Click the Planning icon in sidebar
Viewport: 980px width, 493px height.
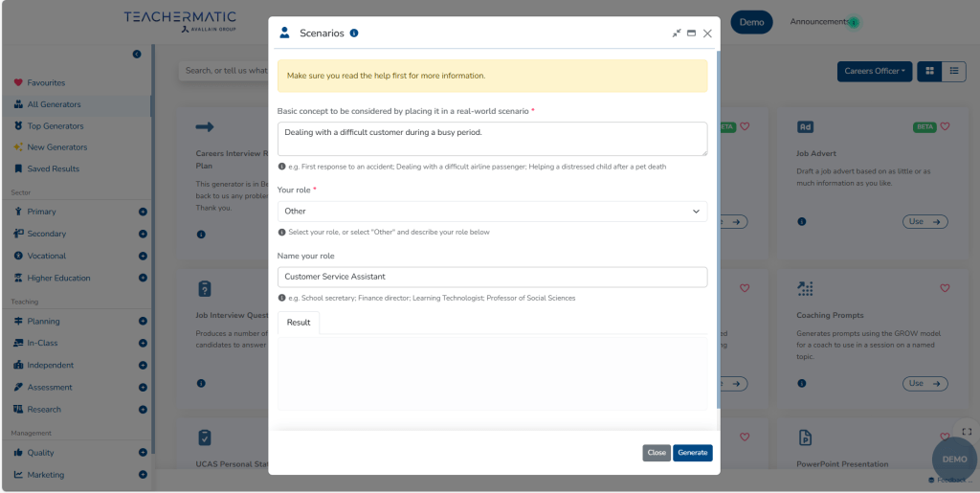point(18,322)
